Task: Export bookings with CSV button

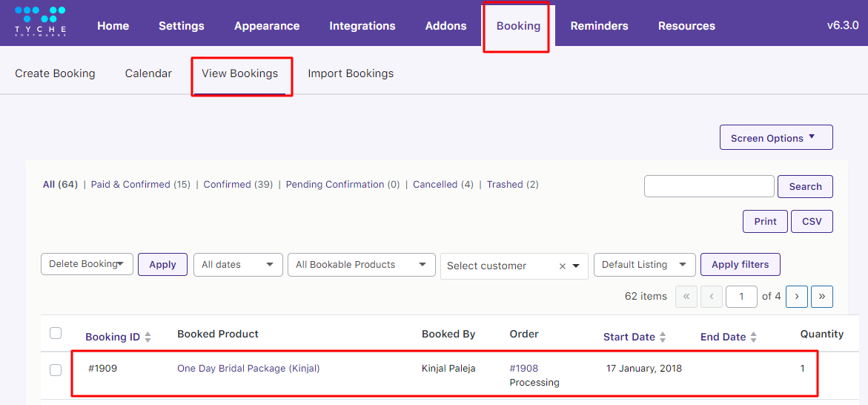Action: pos(812,221)
